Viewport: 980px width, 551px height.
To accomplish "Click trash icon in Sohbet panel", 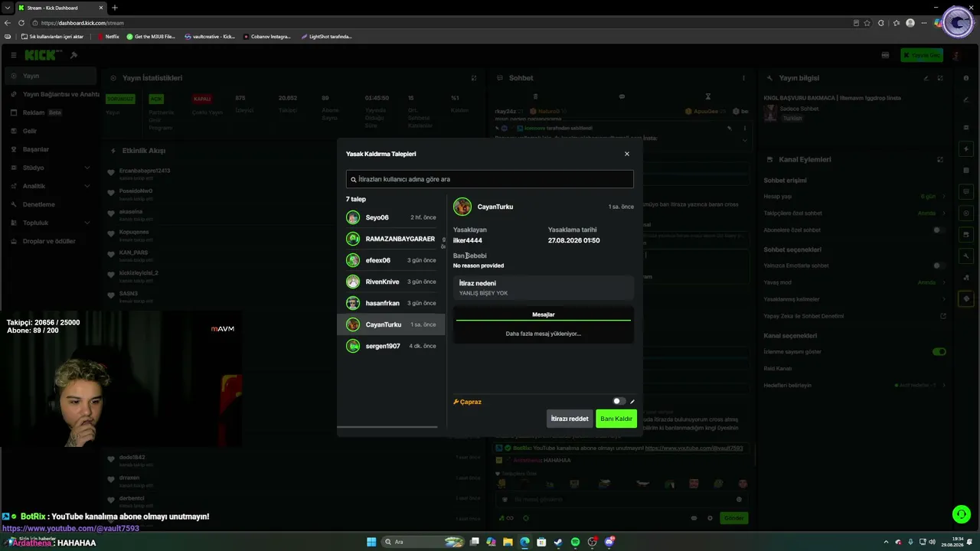I will [535, 96].
